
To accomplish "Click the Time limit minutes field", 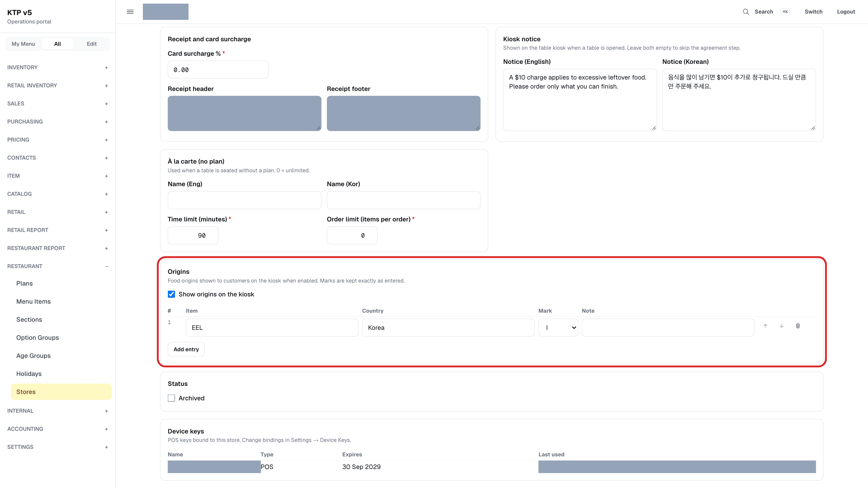I will [193, 235].
